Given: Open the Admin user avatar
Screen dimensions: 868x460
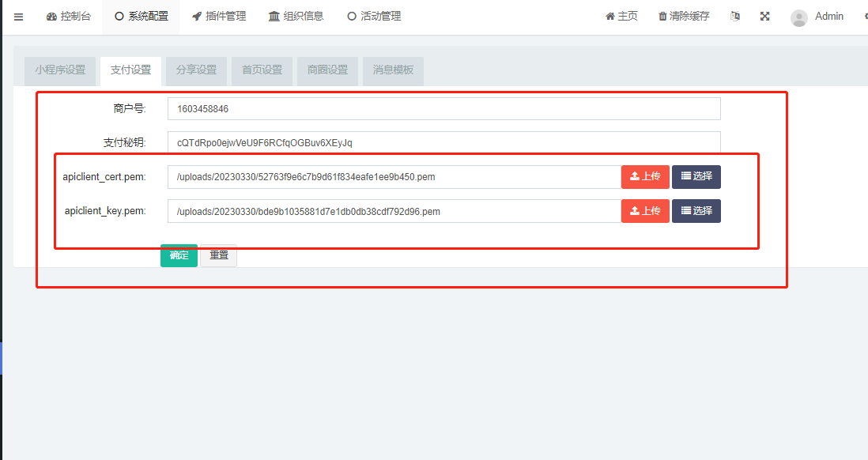Looking at the screenshot, I should (798, 17).
